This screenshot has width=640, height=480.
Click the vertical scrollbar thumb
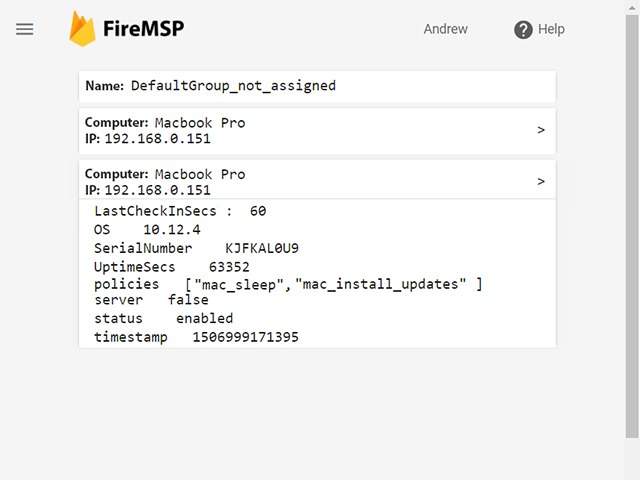[632, 227]
